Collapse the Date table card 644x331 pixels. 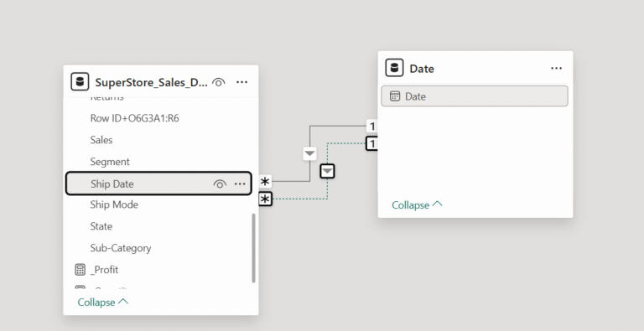(x=417, y=204)
